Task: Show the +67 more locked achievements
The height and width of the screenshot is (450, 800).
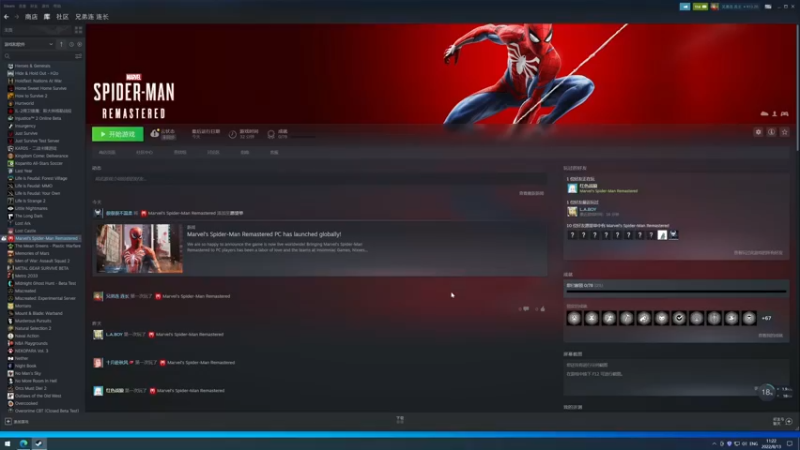Action: pos(766,318)
